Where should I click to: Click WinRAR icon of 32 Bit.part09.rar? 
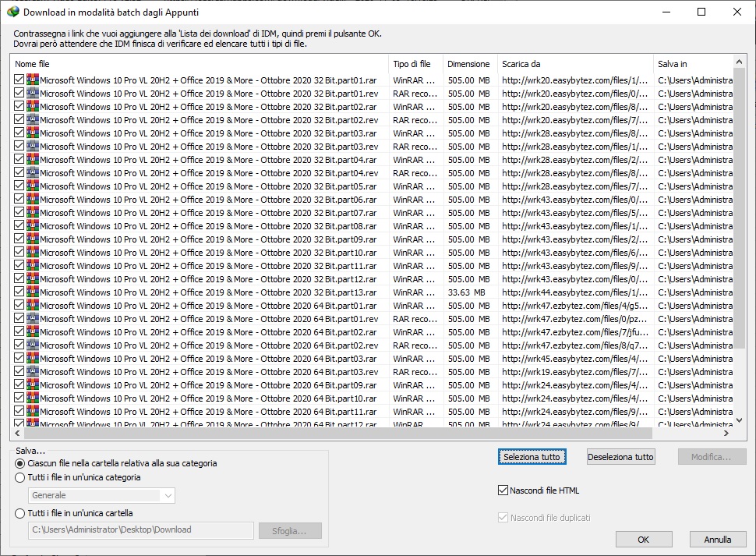click(x=32, y=239)
